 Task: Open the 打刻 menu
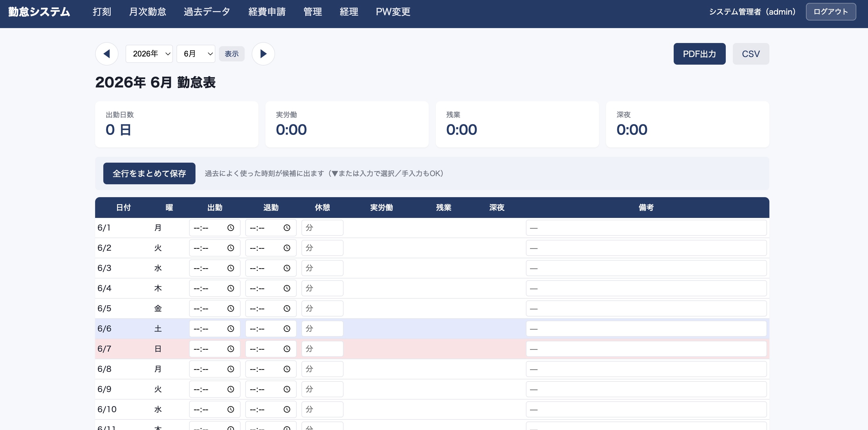[x=102, y=12]
